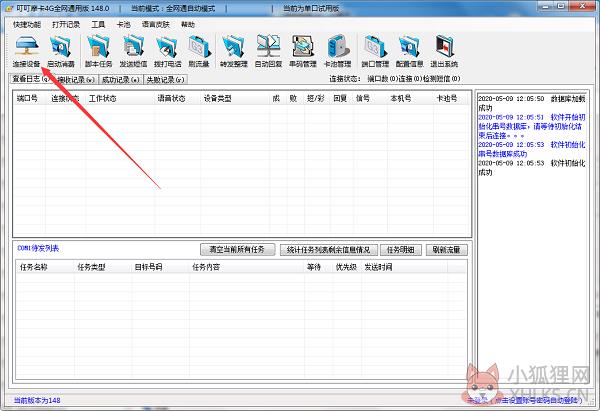Open the 快捷功能 menu
The width and height of the screenshot is (600, 411).
(27, 24)
